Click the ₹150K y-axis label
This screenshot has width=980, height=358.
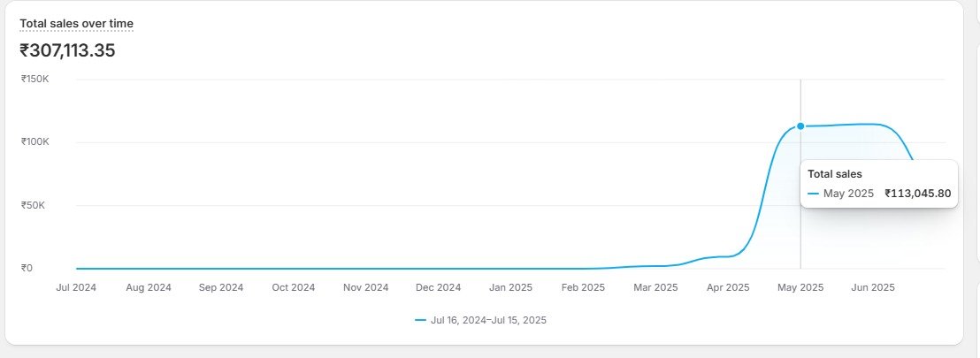pyautogui.click(x=35, y=80)
